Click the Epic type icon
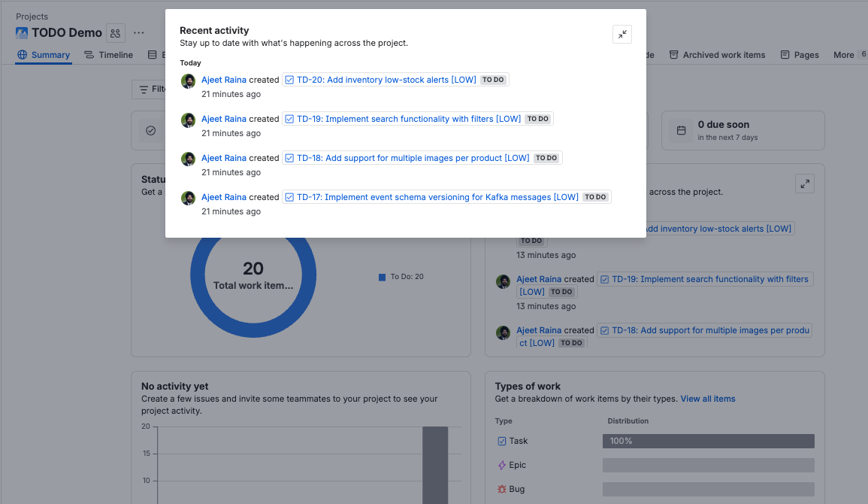The width and height of the screenshot is (868, 504). tap(502, 465)
